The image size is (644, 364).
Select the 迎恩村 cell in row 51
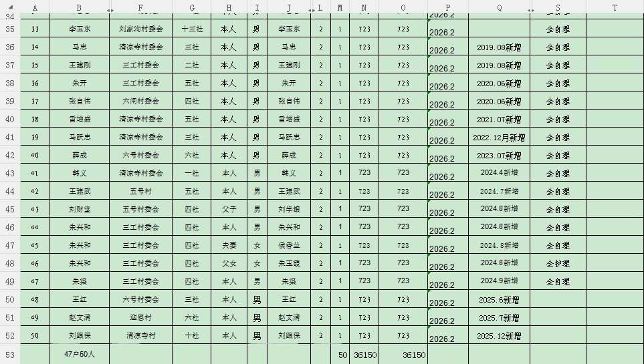[140, 317]
